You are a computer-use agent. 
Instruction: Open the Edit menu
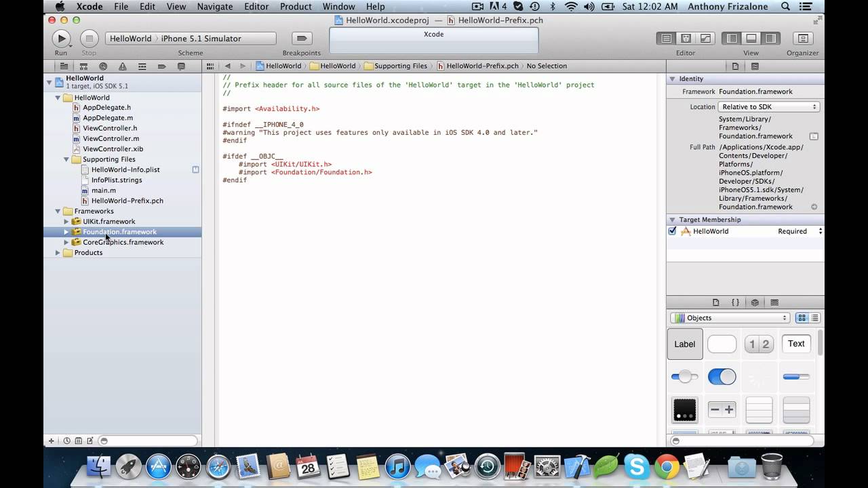[x=147, y=7]
